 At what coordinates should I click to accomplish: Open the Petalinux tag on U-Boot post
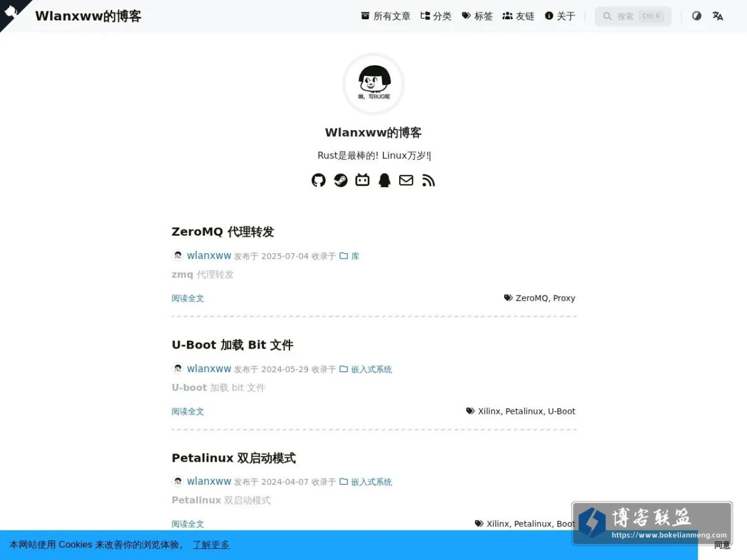524,411
